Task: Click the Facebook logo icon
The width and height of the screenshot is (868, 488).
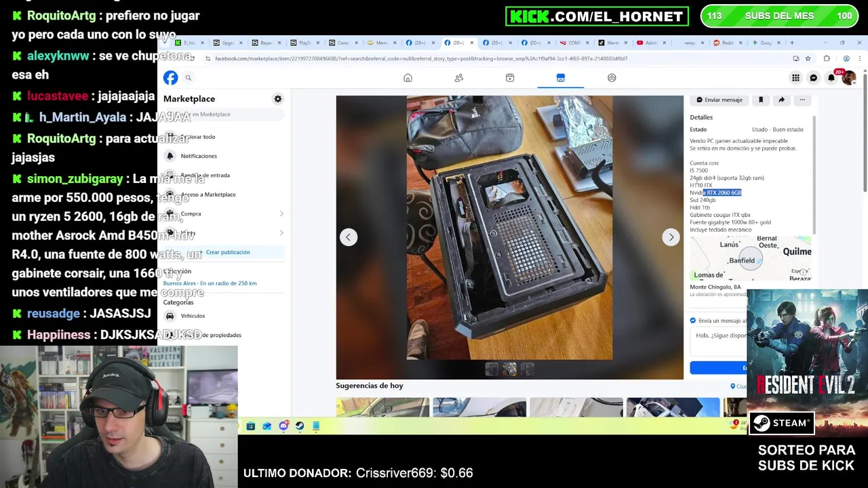Action: point(170,78)
